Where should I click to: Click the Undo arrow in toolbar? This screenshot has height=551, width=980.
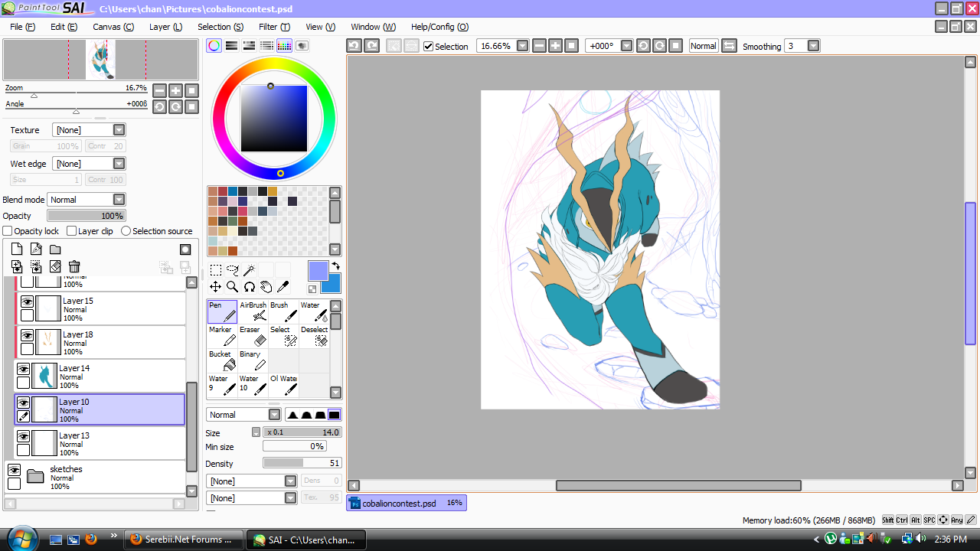point(354,46)
